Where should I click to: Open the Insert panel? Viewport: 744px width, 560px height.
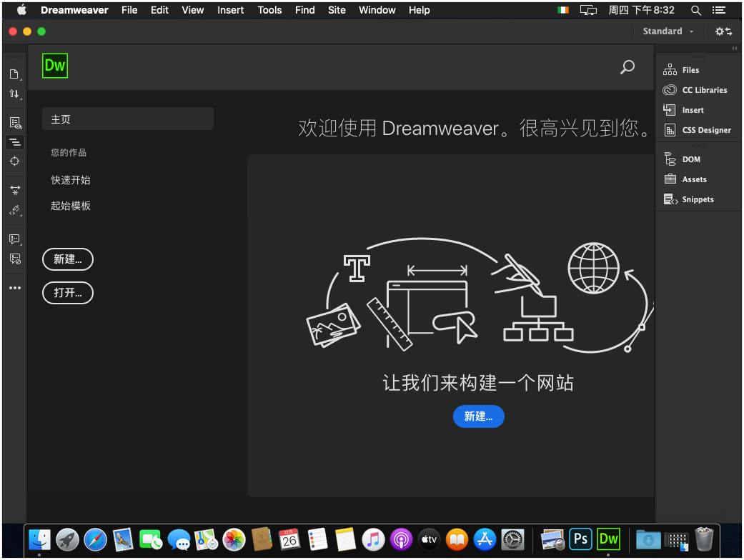click(x=684, y=110)
